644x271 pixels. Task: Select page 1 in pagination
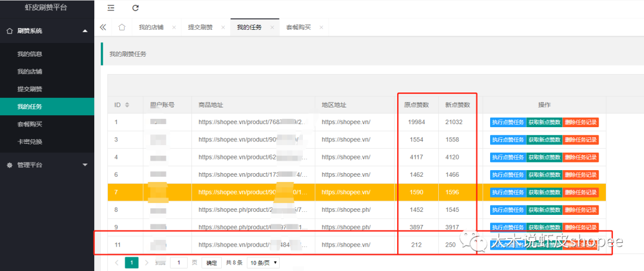[x=131, y=263]
